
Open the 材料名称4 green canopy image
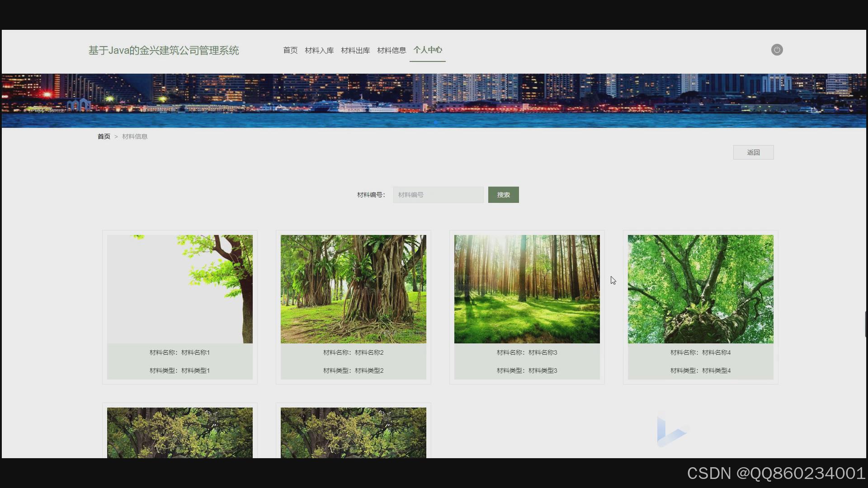click(701, 289)
